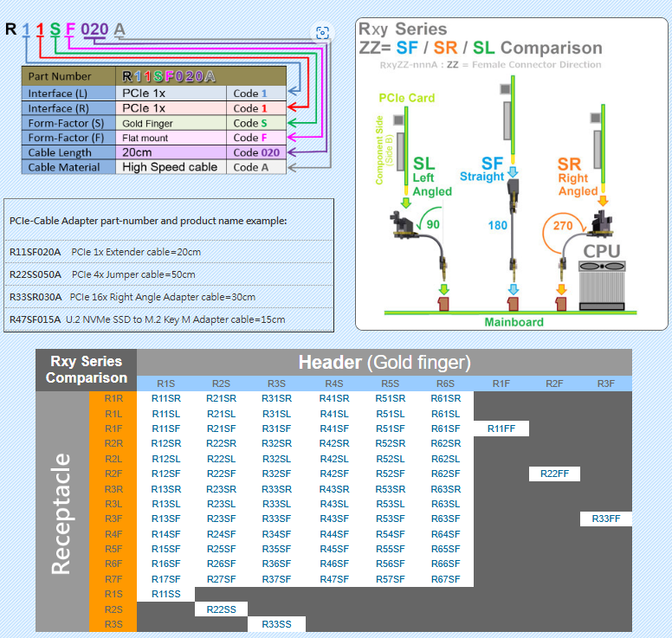Select the R33SS cell at table bottom
This screenshot has width=672, height=638.
(x=276, y=624)
